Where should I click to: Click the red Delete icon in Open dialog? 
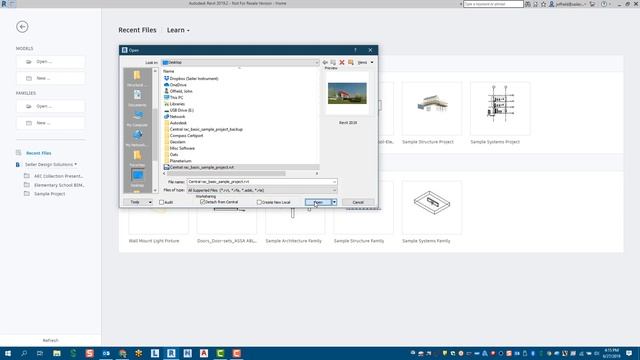(342, 62)
